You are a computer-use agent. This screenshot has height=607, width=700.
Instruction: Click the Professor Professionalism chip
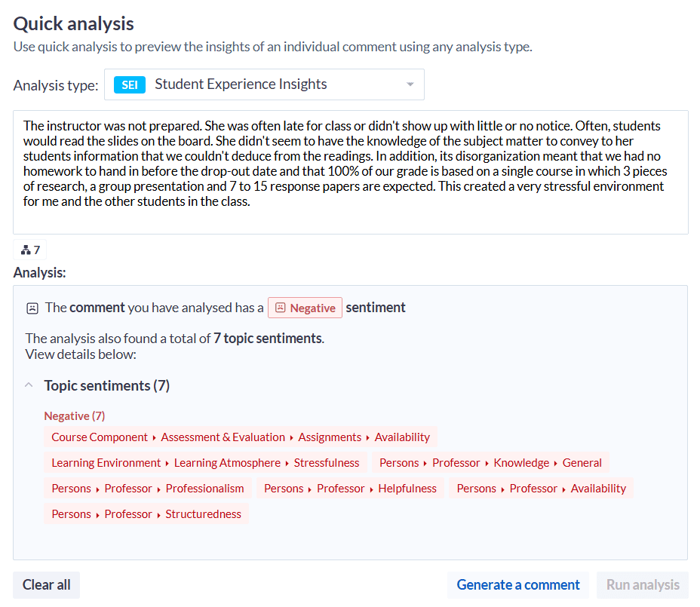[x=146, y=488]
